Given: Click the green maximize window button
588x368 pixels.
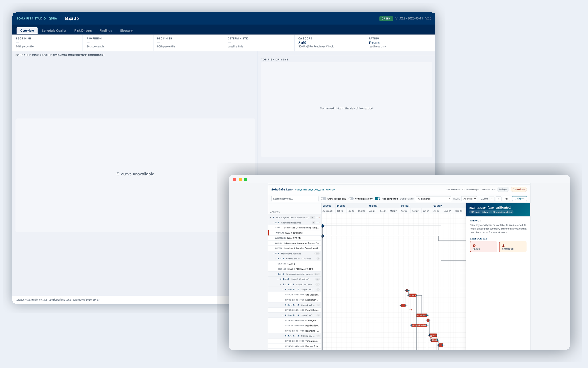Looking at the screenshot, I should 246,180.
